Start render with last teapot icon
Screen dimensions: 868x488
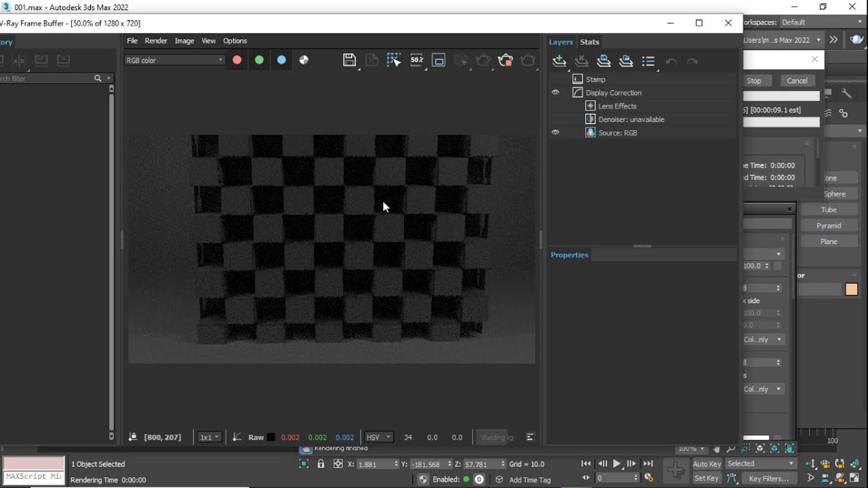coord(528,60)
